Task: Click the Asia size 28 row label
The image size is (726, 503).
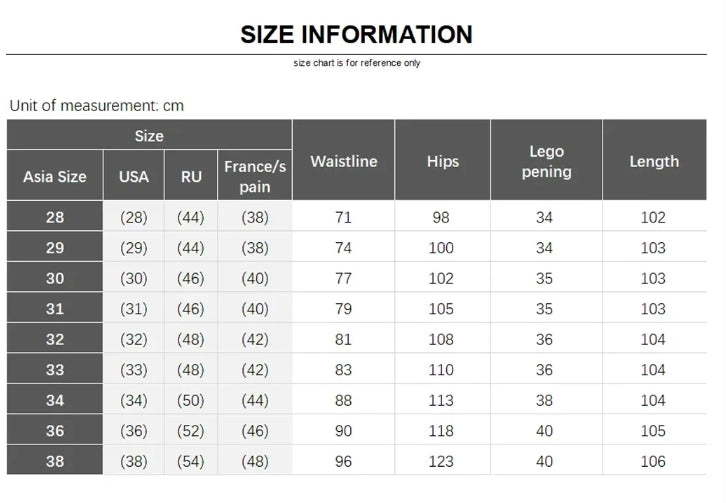Action: click(x=55, y=217)
